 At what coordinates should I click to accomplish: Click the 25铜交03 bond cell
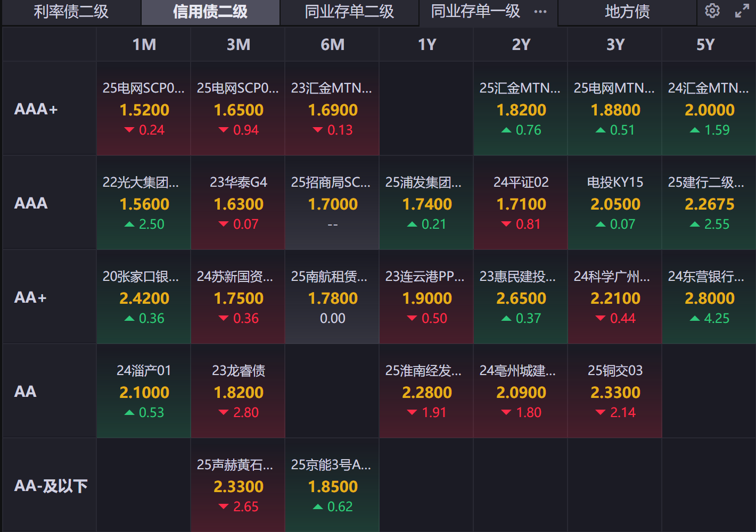pyautogui.click(x=615, y=392)
